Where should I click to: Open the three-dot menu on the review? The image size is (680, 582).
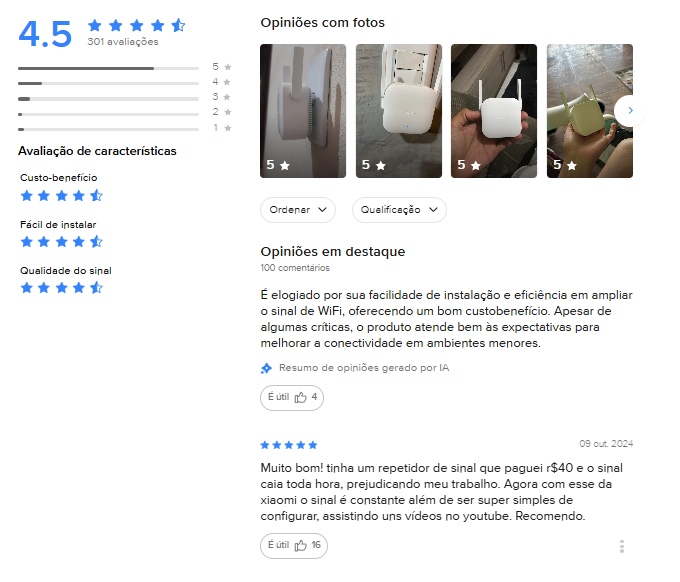click(x=621, y=546)
